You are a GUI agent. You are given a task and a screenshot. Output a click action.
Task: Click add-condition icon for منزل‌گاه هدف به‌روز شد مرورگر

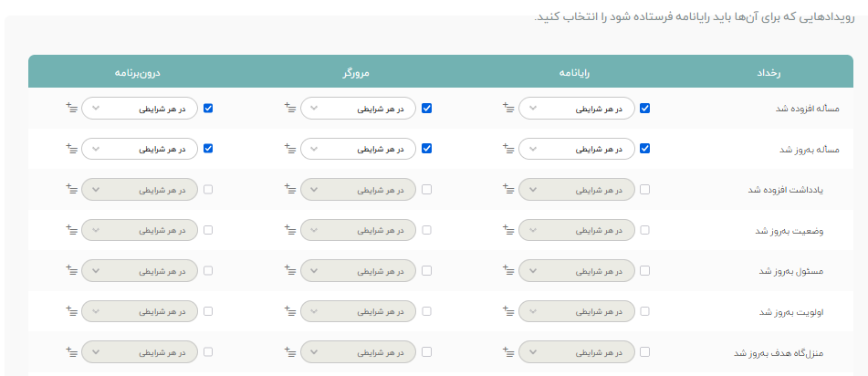(289, 352)
